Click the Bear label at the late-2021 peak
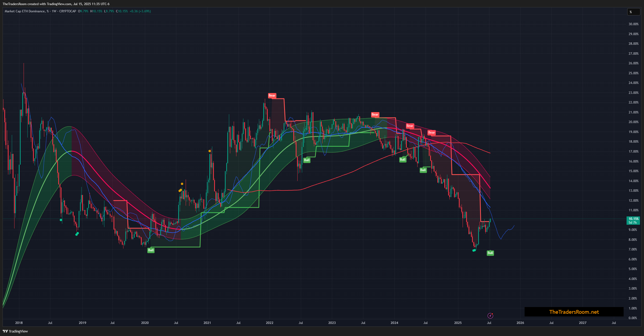 (x=272, y=95)
